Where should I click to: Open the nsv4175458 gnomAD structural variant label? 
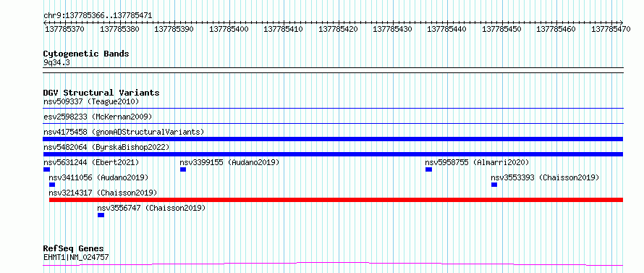[x=124, y=132]
